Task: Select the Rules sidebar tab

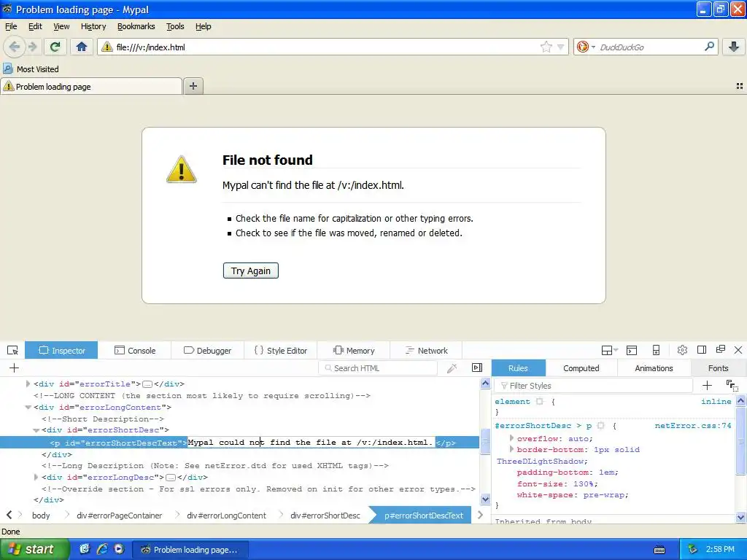Action: click(519, 368)
